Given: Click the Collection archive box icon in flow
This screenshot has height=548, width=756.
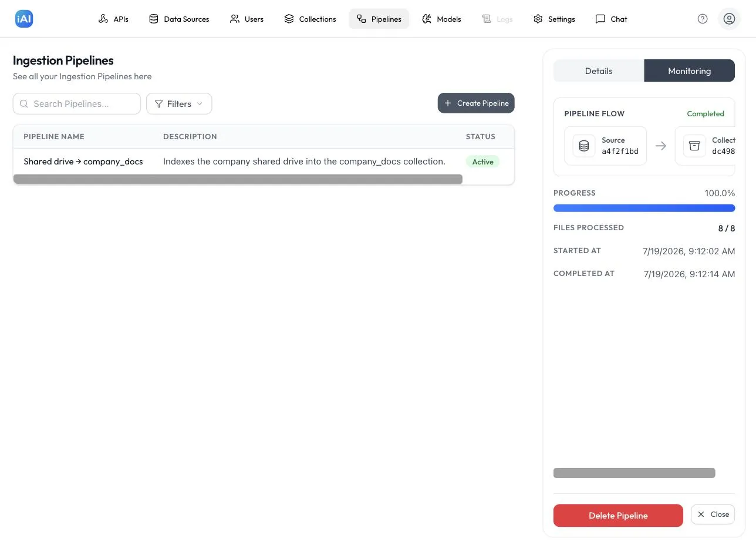Looking at the screenshot, I should pyautogui.click(x=694, y=146).
